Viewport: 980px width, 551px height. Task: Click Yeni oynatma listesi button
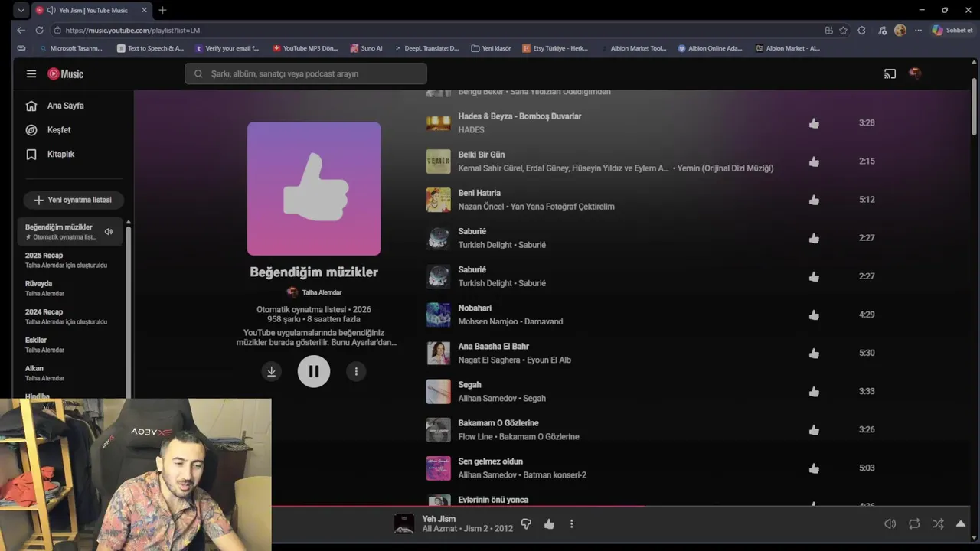click(x=73, y=200)
